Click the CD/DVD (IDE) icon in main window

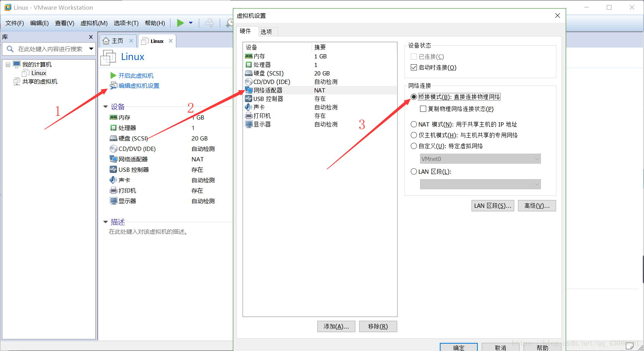114,149
